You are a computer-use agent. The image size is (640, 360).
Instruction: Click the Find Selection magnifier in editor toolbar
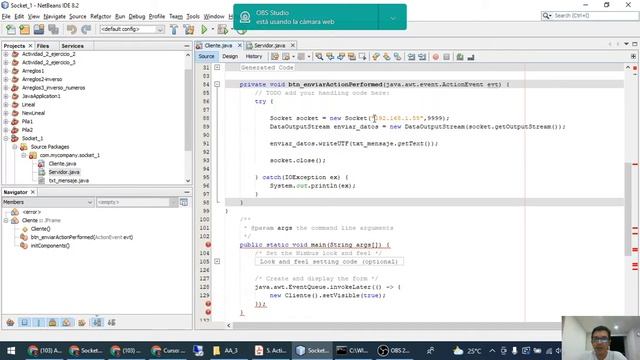pyautogui.click(x=319, y=57)
